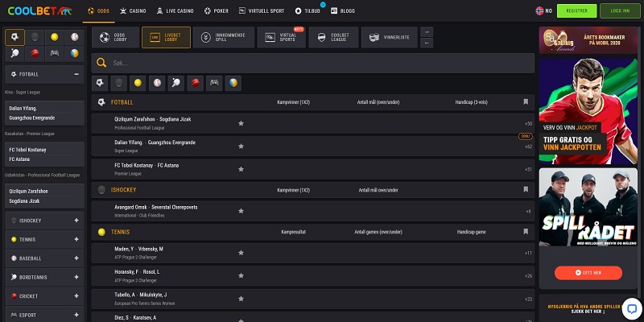The height and width of the screenshot is (322, 644).
Task: Open the Tilbud menu item
Action: click(x=308, y=11)
